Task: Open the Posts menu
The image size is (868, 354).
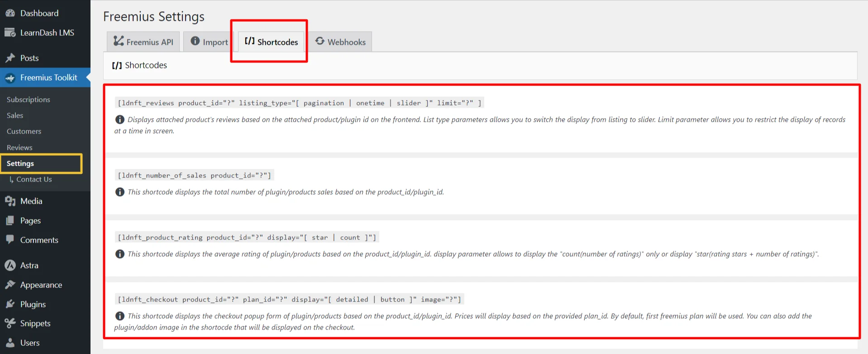Action: point(29,58)
